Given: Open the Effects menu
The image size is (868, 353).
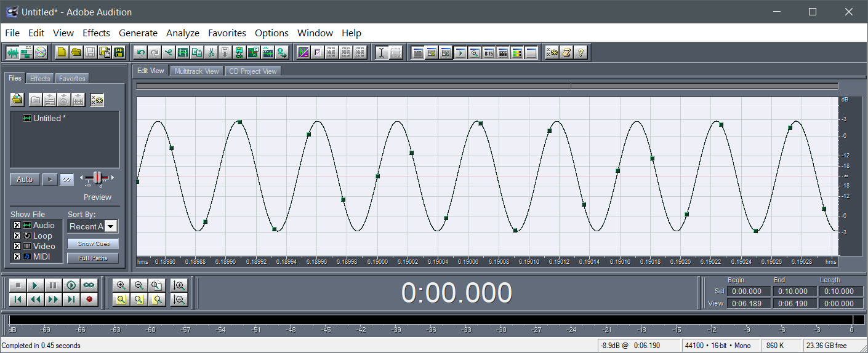Looking at the screenshot, I should point(96,33).
